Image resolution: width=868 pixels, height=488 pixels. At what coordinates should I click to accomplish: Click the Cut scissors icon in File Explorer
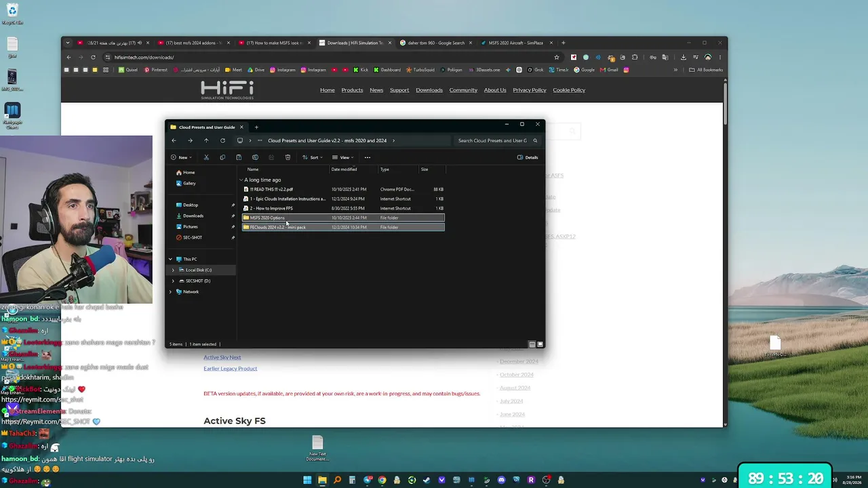tap(206, 157)
